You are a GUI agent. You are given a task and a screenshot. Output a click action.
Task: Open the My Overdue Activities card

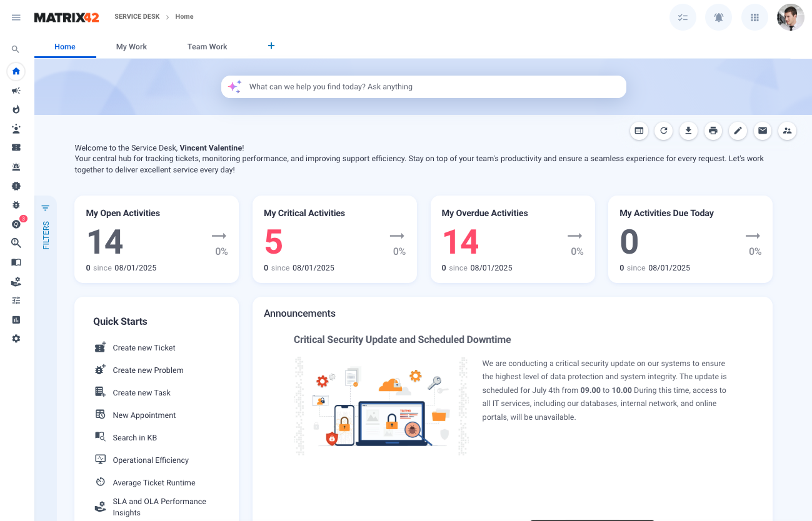(513, 239)
